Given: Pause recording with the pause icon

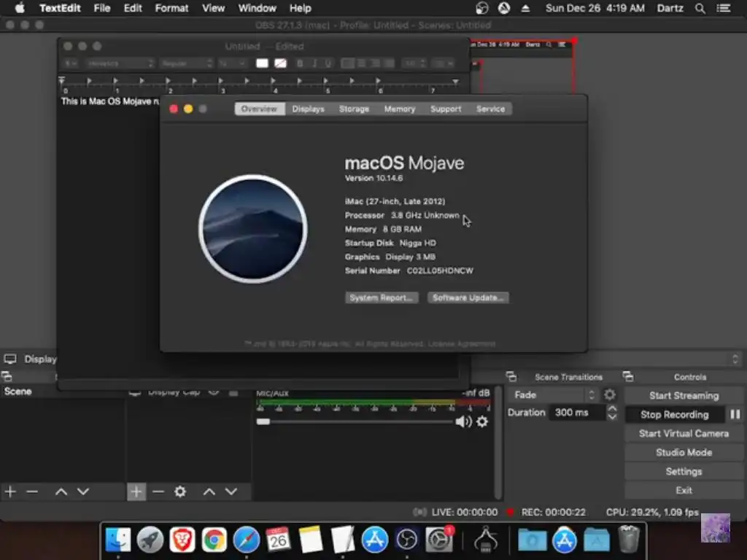Looking at the screenshot, I should point(735,414).
